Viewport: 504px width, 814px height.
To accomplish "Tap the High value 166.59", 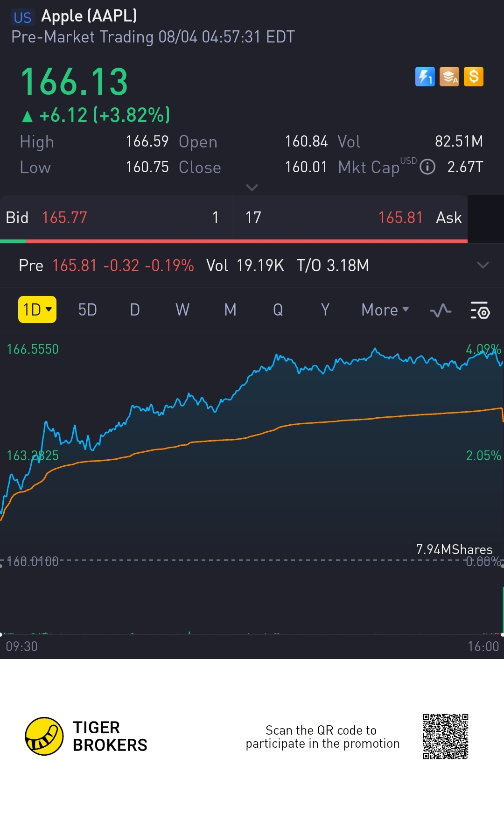I will [x=147, y=141].
